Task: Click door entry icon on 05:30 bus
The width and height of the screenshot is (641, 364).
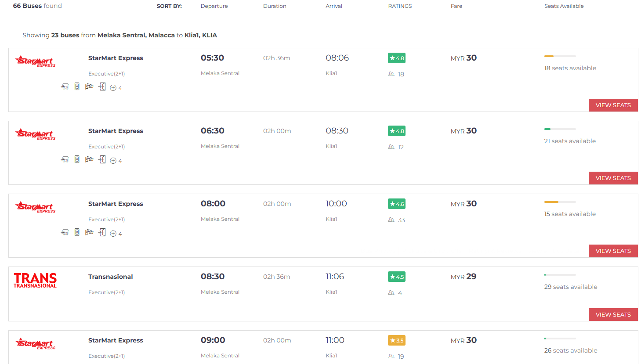Action: (x=102, y=87)
